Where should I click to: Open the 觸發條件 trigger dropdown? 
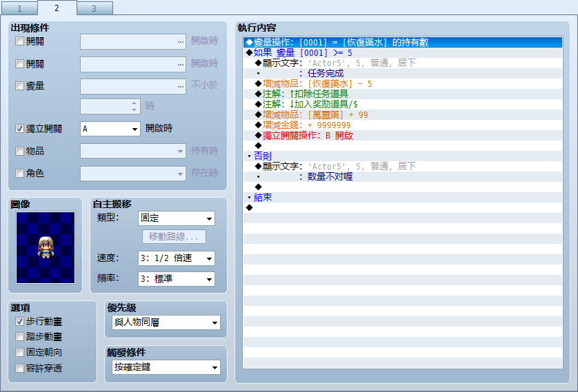click(166, 367)
